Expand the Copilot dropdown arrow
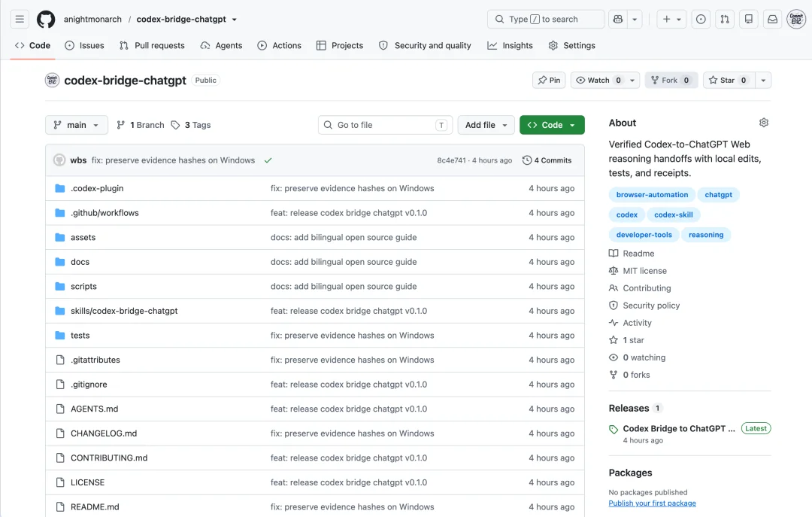 635,19
